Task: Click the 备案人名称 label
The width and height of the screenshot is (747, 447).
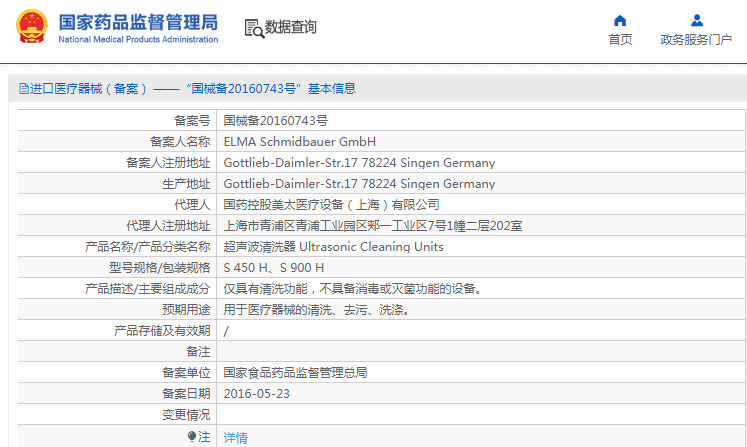Action: pyautogui.click(x=180, y=142)
